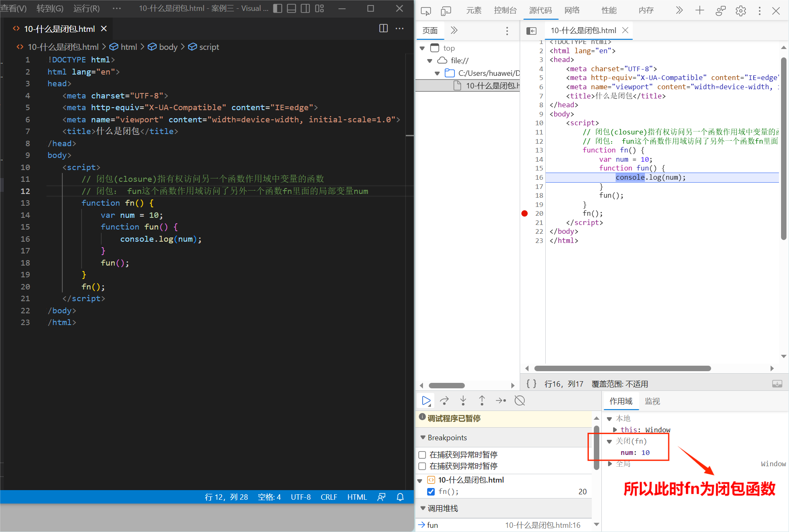Click the coverage drawer icon in status bar
Image resolution: width=789 pixels, height=532 pixels.
(x=777, y=384)
